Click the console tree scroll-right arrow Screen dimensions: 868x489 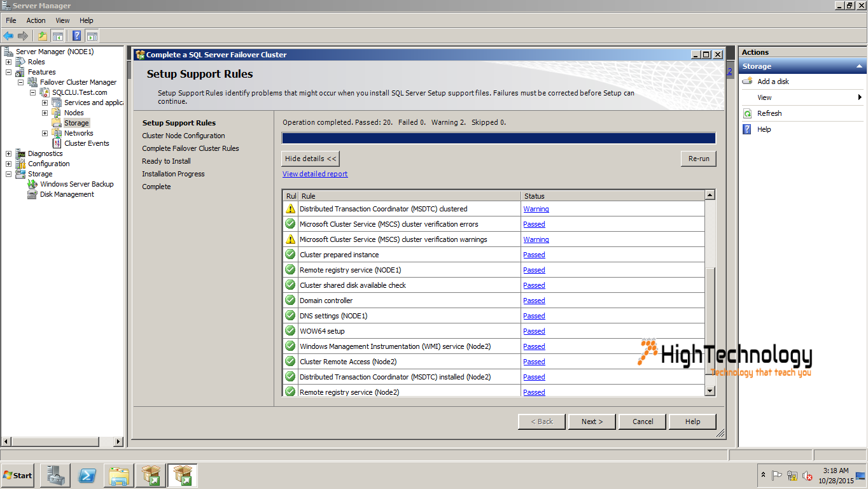tap(118, 441)
